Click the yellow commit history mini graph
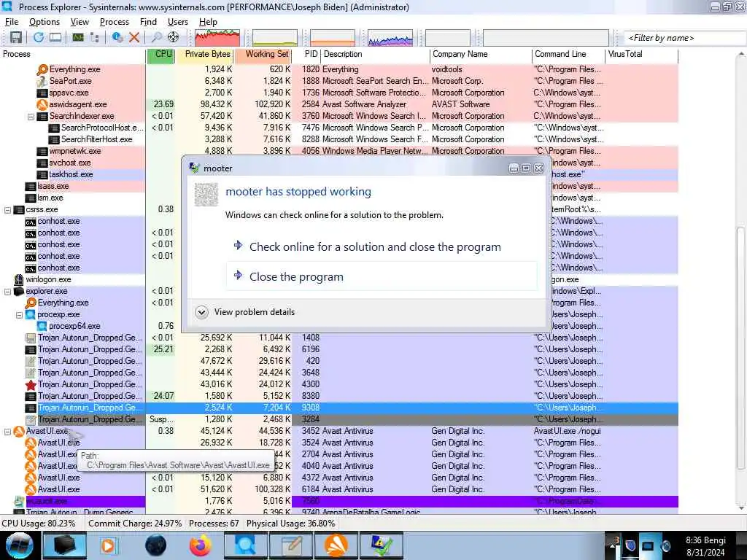747x560 pixels. 275,38
